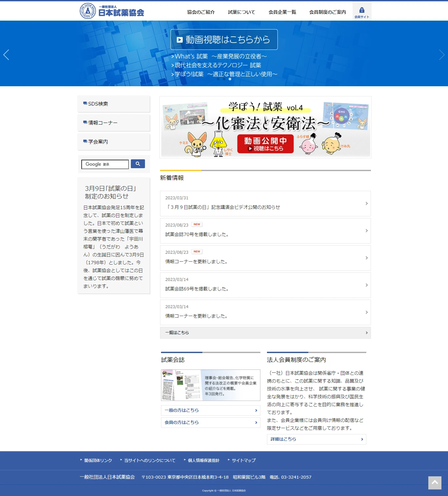Expand chevron of 2023/08/23 情報コーナー update
The width and height of the screenshot is (448, 496).
point(367,258)
